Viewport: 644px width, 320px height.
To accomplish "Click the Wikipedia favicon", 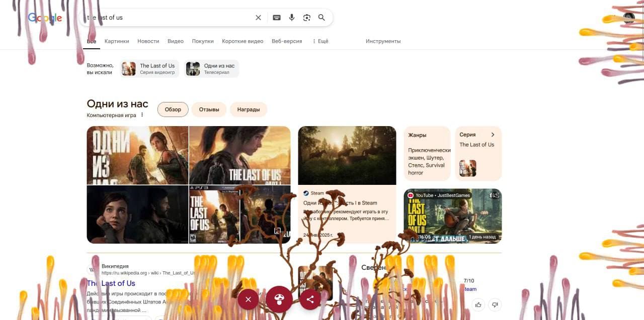I will tap(93, 269).
